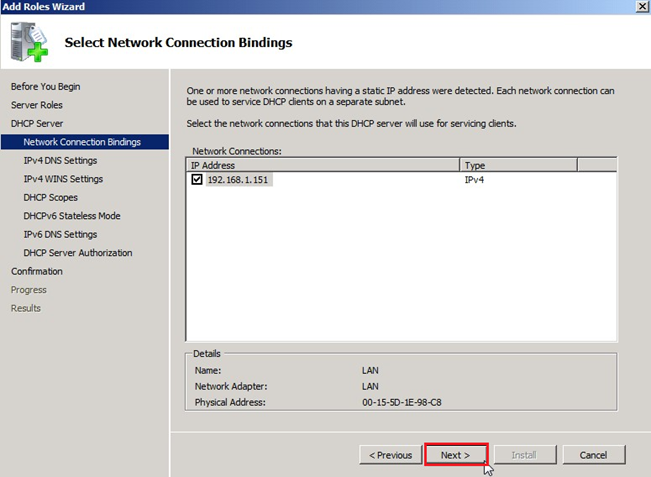
Task: Click the physical address 00-15-5D-1E-98-C8
Action: (401, 402)
